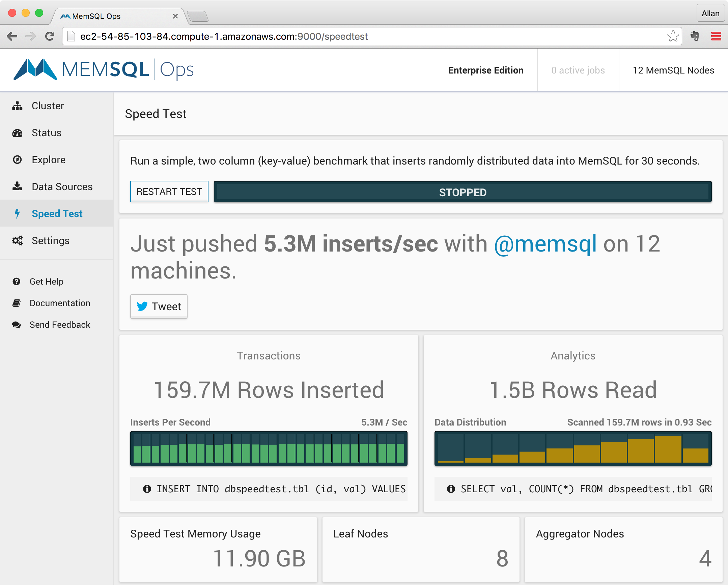Click Scanned 159.7M rows in 0.93 Sec

click(x=639, y=422)
